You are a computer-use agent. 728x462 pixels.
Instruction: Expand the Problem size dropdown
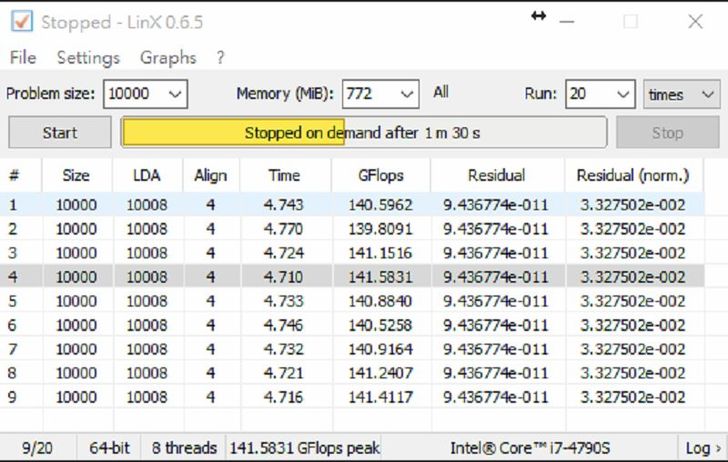(x=175, y=94)
